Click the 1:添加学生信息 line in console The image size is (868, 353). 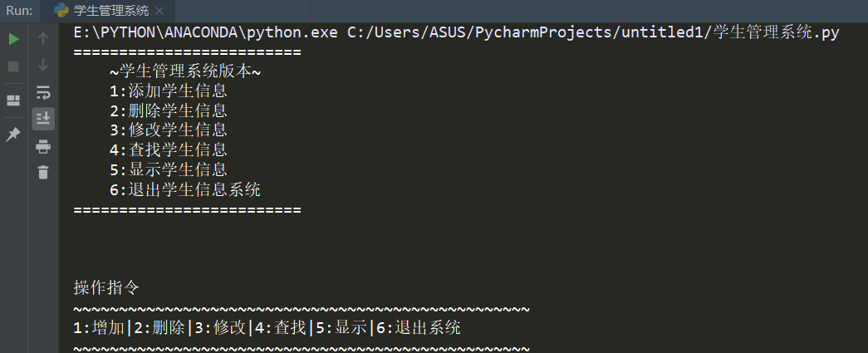169,91
